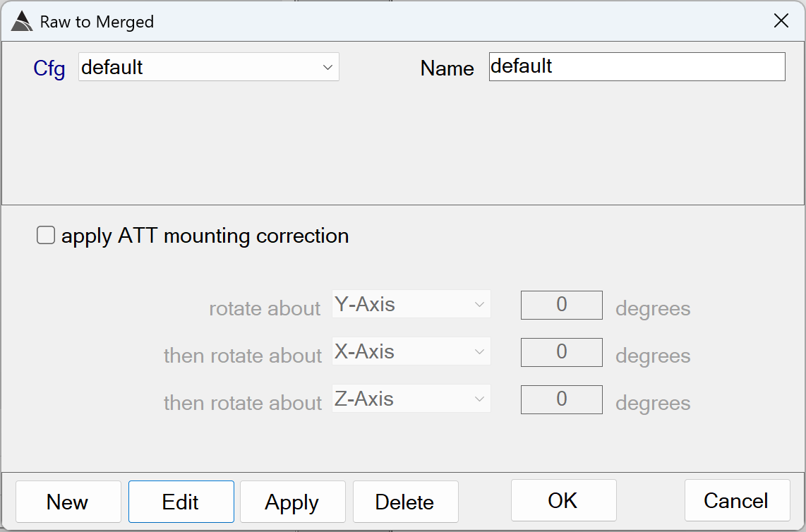Click the Delete button
This screenshot has width=806, height=532.
(x=405, y=502)
